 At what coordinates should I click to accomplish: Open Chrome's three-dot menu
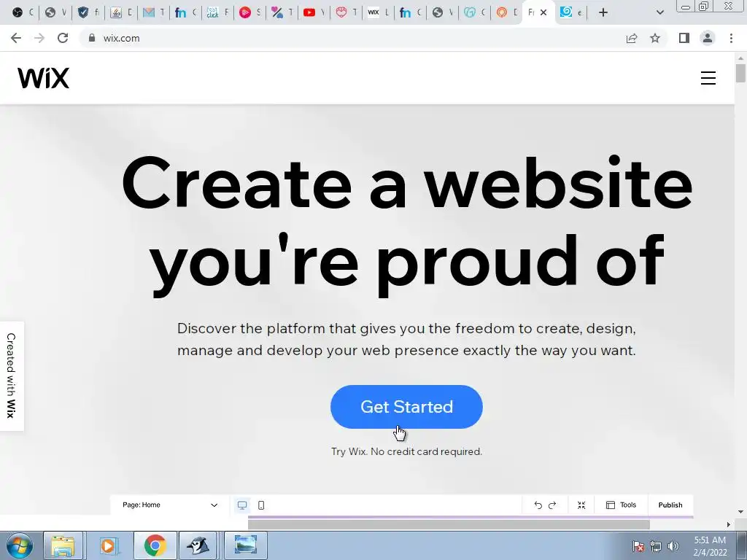click(731, 38)
